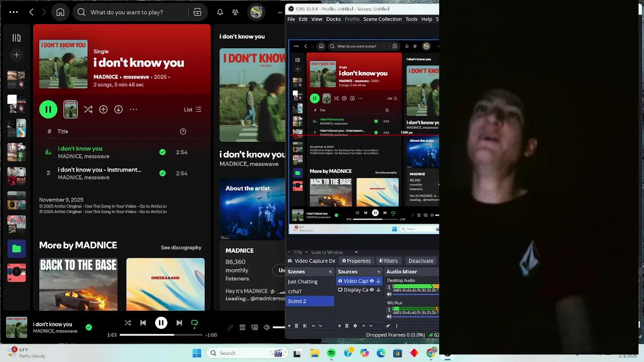Pause album with big green button
644x362 pixels.
click(x=48, y=109)
